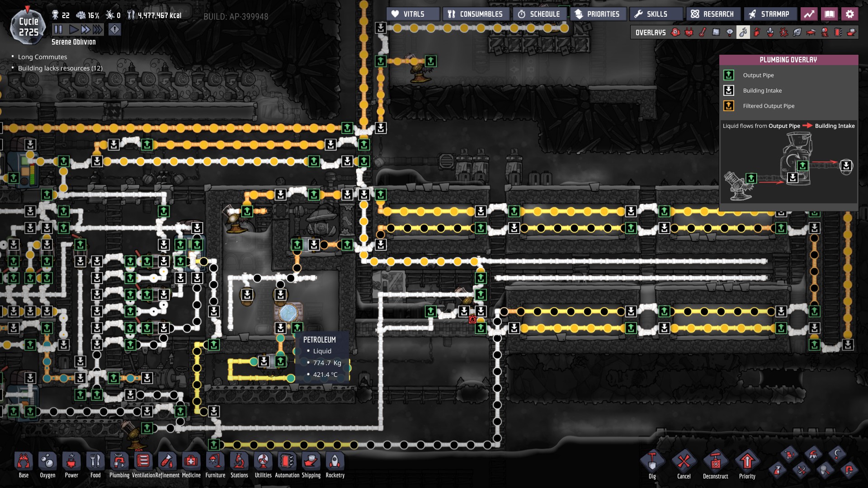
Task: Open the Research screen
Action: (712, 14)
